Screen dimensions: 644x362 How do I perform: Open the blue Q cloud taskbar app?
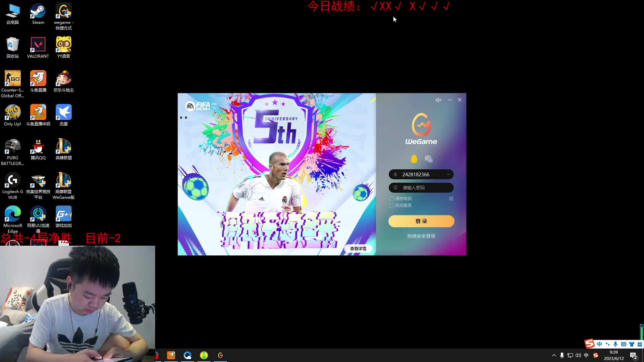[187, 355]
